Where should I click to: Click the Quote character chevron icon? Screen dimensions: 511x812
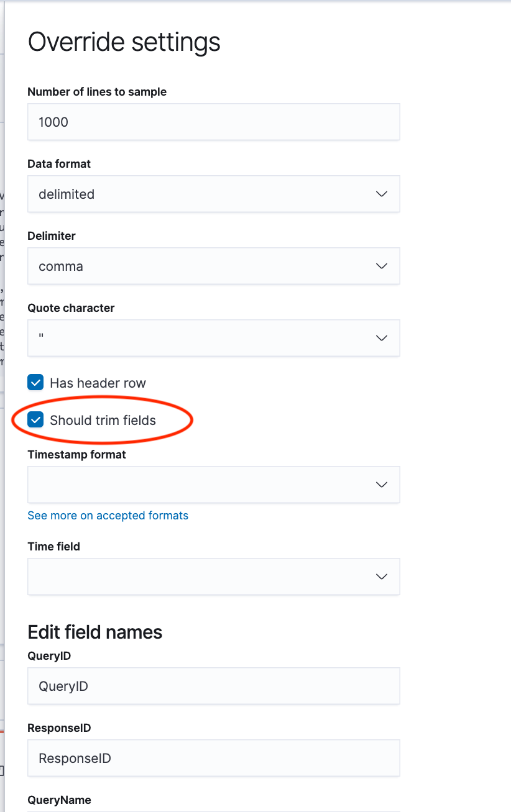coord(382,338)
